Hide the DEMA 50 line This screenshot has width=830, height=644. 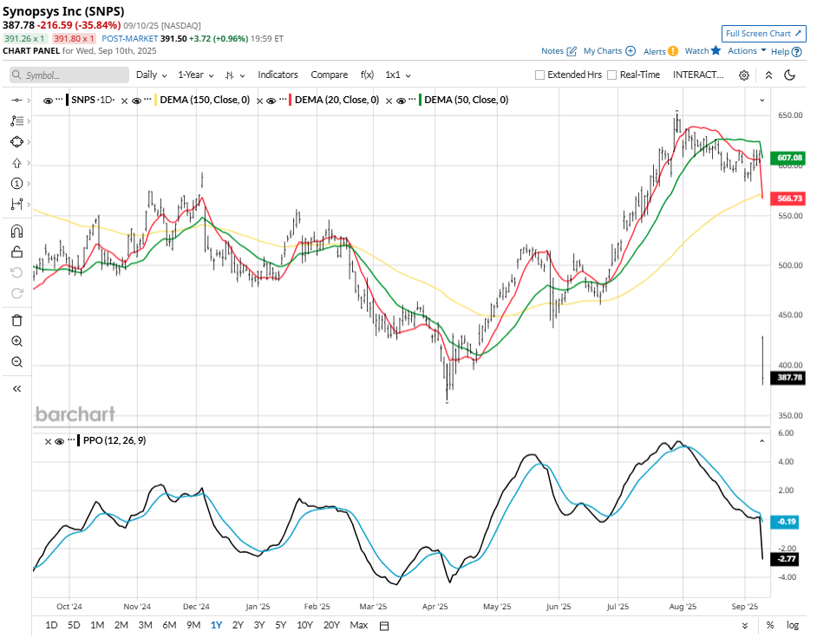point(402,101)
